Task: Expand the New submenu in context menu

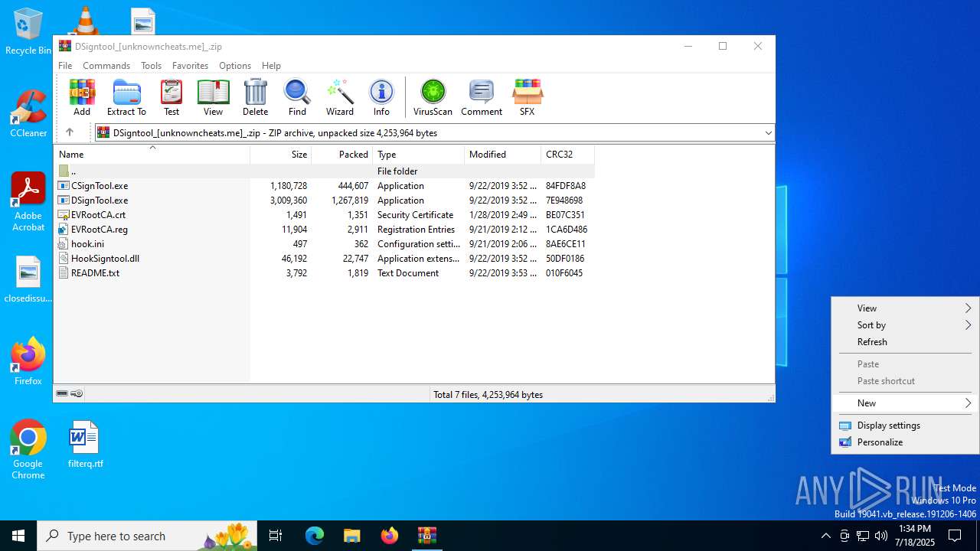Action: (905, 403)
